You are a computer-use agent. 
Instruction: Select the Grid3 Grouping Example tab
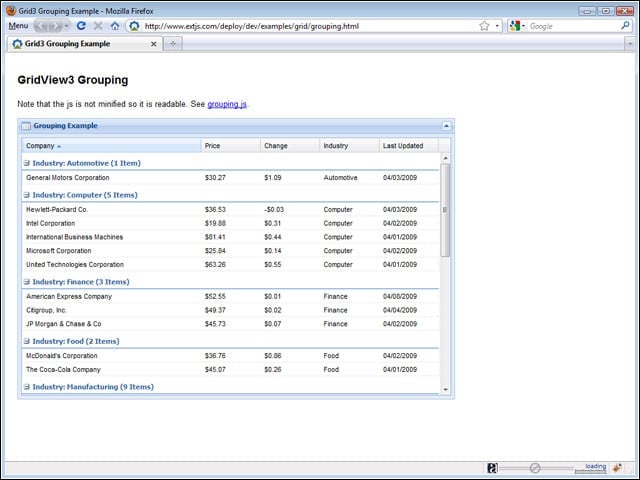[85, 44]
